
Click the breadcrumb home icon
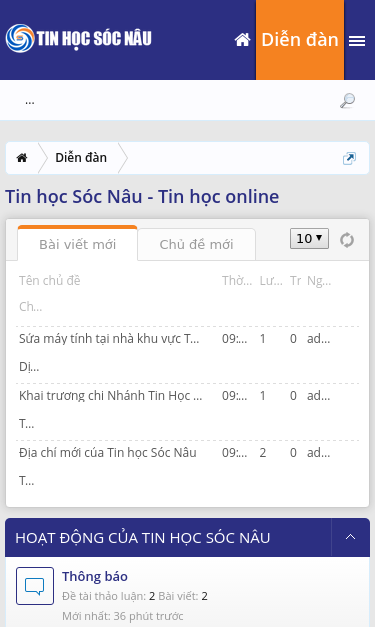[x=22, y=158]
